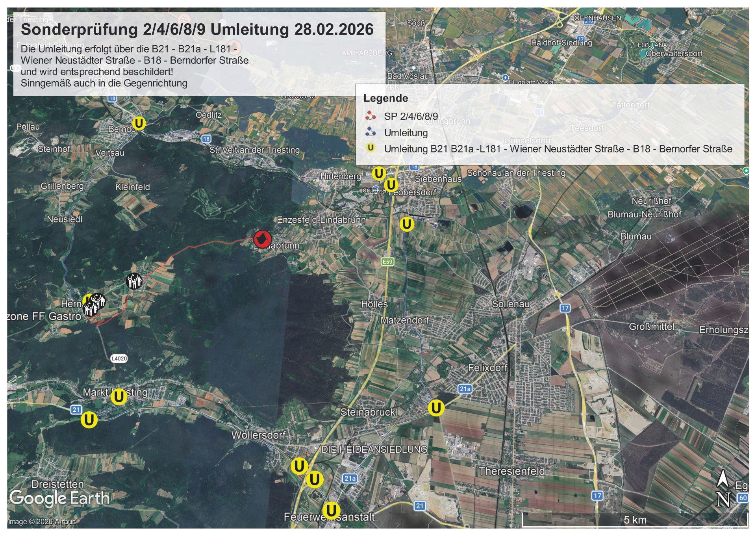Click the U marker on the Leobersdorf label

coord(391,185)
